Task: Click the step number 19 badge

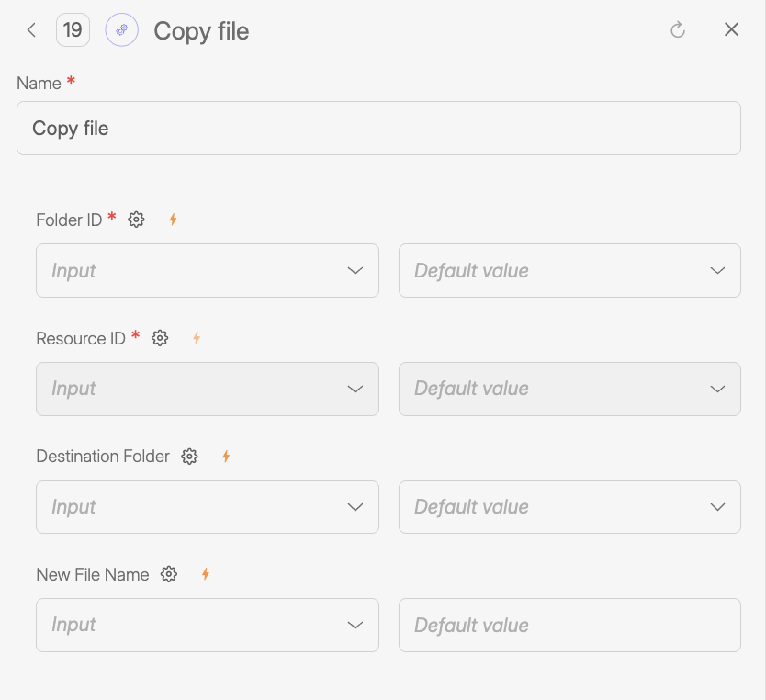Action: pos(73,29)
